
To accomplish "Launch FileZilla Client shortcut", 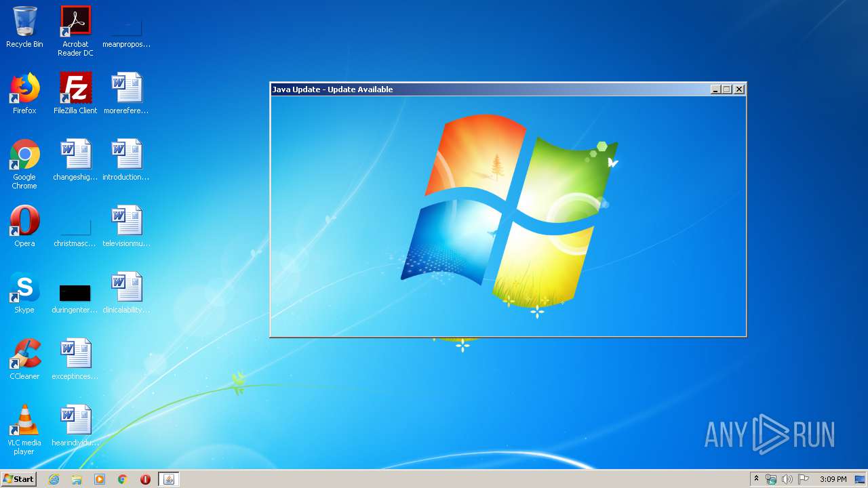I will tap(75, 94).
